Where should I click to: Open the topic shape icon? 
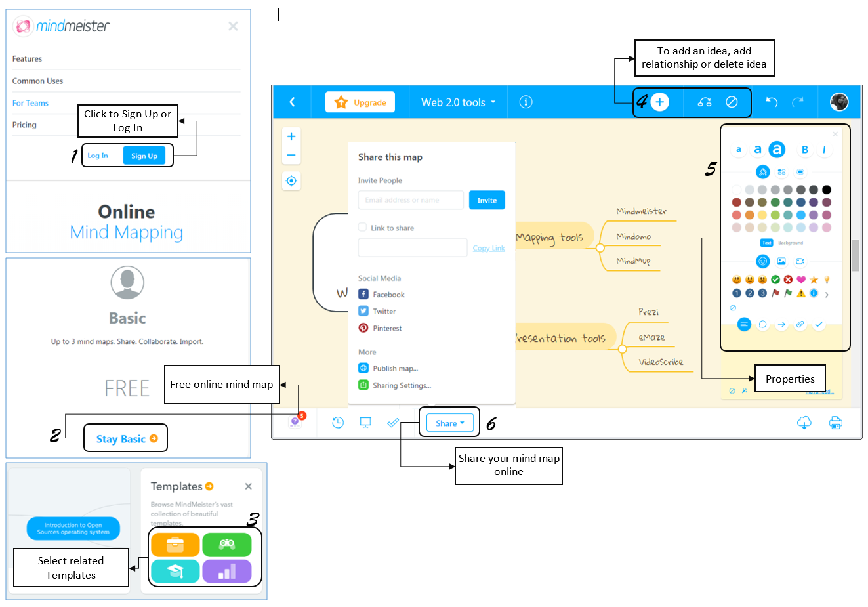pyautogui.click(x=800, y=172)
